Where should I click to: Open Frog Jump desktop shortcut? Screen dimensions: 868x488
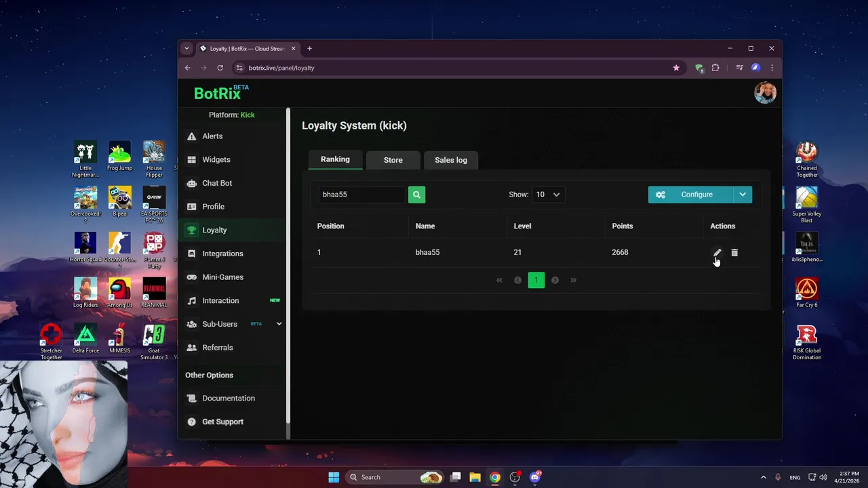click(119, 157)
